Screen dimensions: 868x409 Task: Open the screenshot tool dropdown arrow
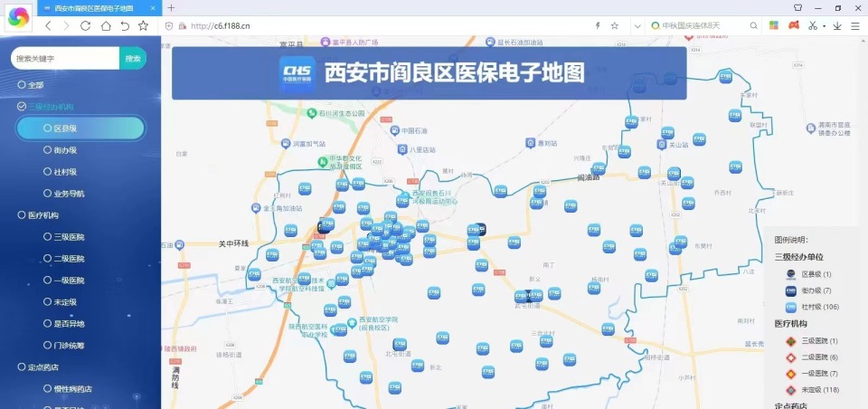[x=824, y=26]
